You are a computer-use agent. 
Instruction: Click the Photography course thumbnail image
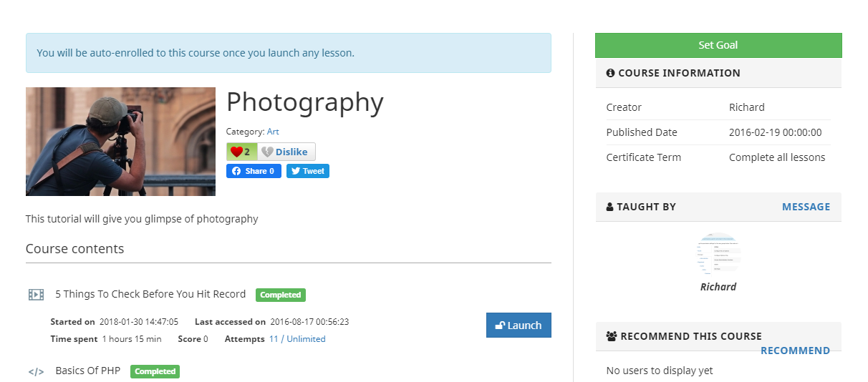(120, 142)
